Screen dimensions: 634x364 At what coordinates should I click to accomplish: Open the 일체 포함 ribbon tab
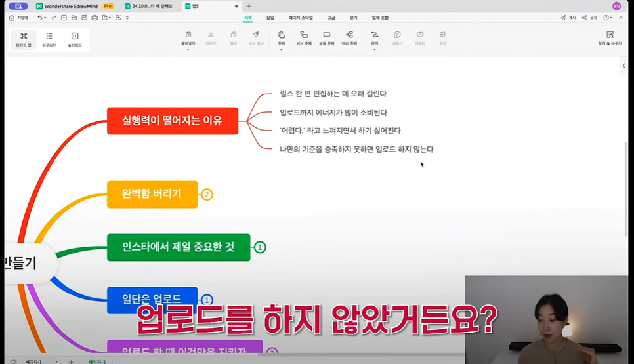click(380, 18)
